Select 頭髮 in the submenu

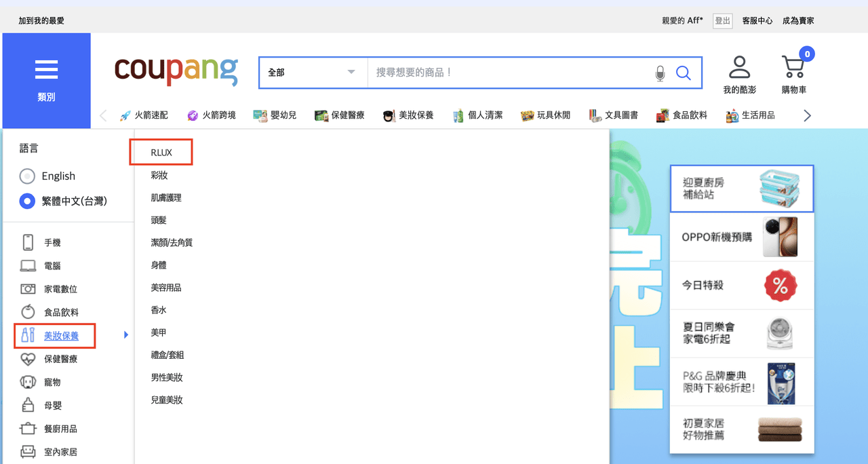[159, 220]
